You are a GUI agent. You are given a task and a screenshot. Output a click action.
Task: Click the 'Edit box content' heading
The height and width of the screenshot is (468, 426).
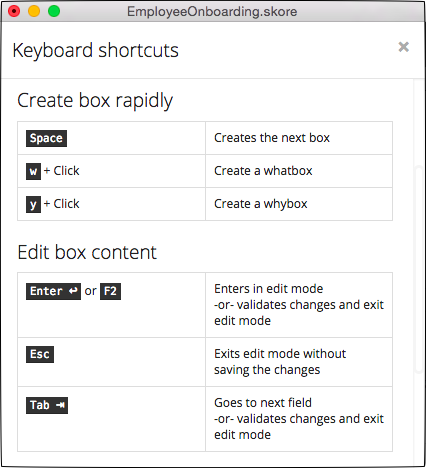tap(87, 252)
